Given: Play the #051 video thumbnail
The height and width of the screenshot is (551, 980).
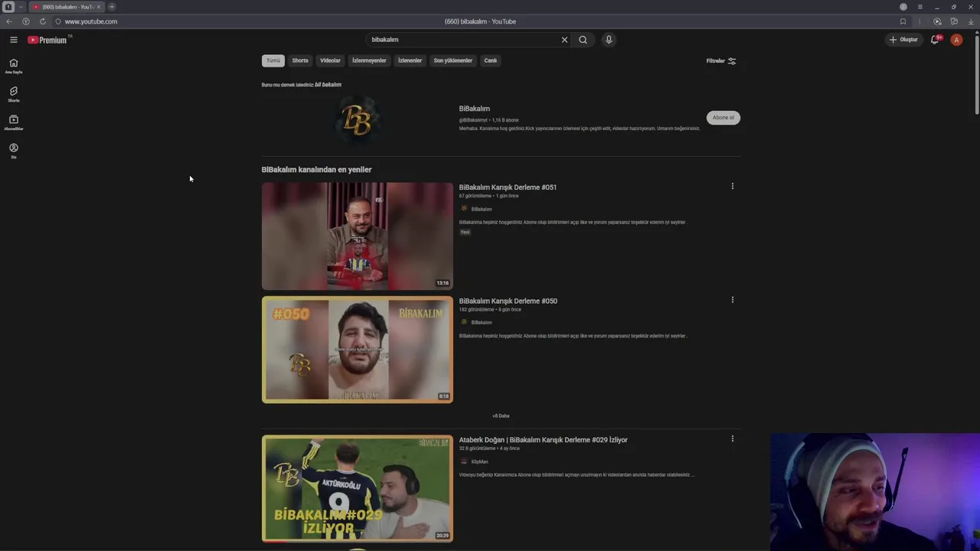Looking at the screenshot, I should click(357, 236).
